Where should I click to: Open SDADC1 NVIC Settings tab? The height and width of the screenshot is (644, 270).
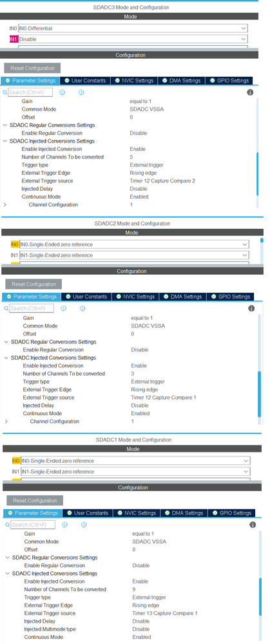pyautogui.click(x=137, y=513)
